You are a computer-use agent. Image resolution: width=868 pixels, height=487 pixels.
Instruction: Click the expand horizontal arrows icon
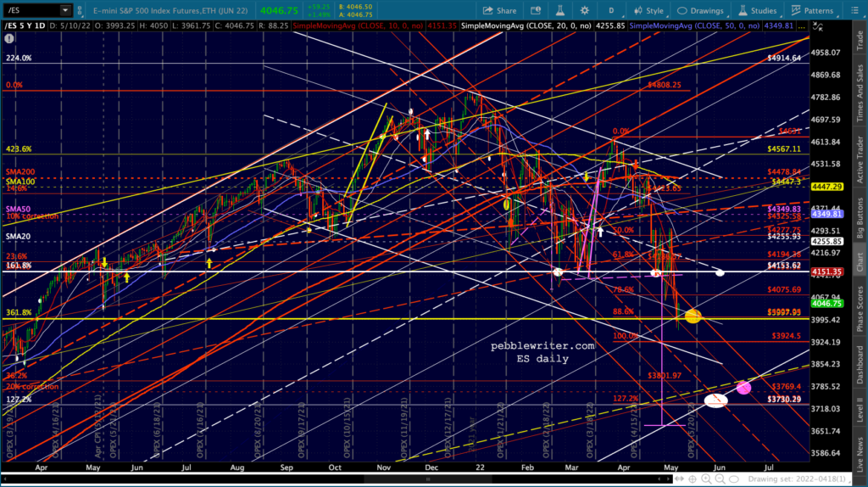(679, 479)
